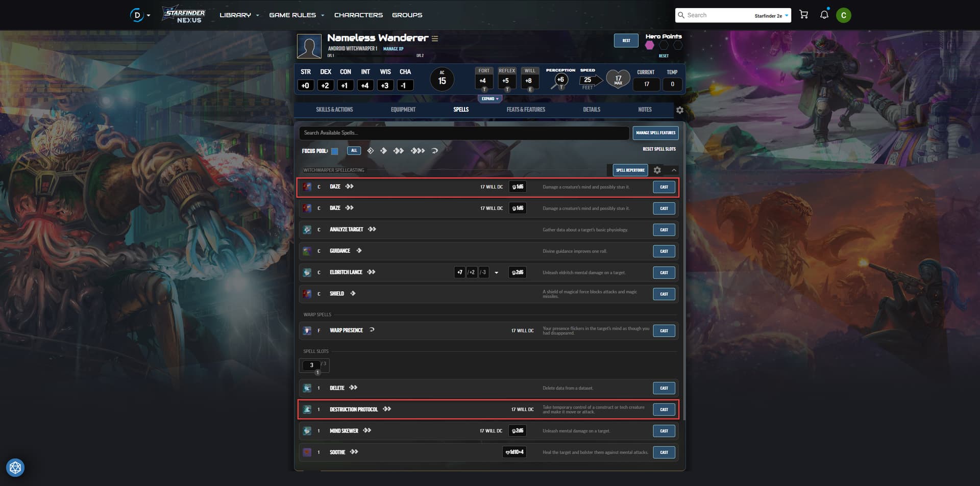Filter spells by single-action icon
This screenshot has height=486, width=980.
(x=383, y=151)
